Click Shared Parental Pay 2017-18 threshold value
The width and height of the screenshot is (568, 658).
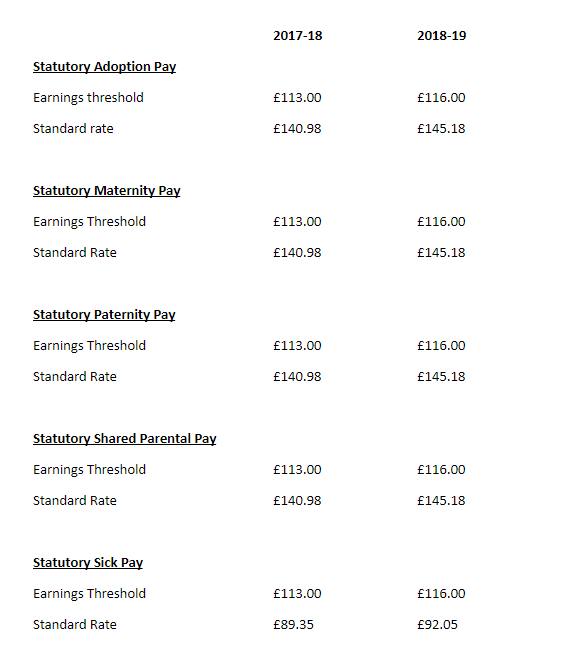pyautogui.click(x=297, y=470)
